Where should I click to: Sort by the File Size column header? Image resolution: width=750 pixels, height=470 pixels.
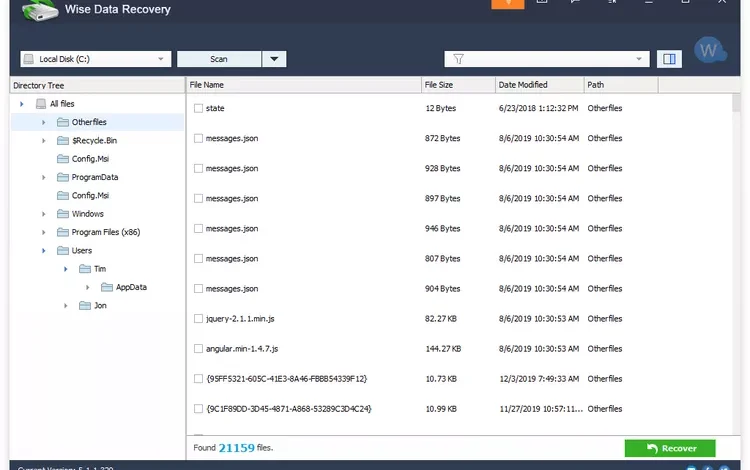click(458, 85)
